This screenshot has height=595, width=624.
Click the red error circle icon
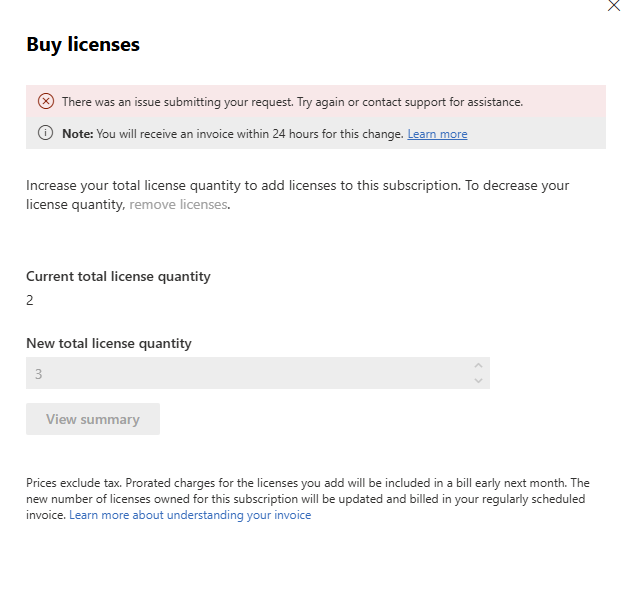(45, 101)
